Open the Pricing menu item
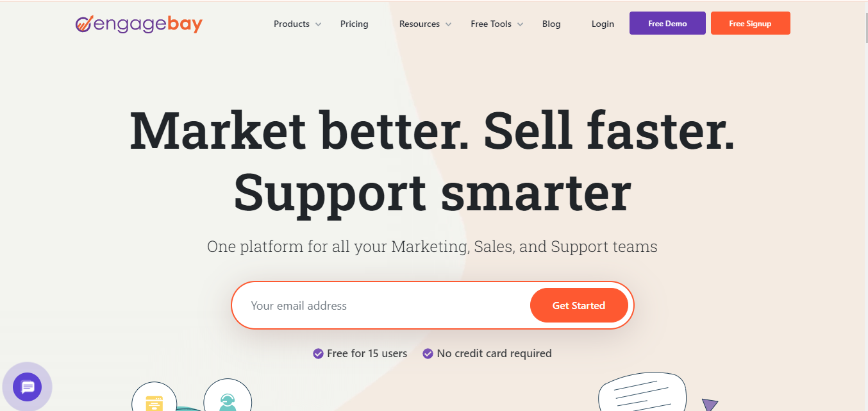 click(354, 24)
